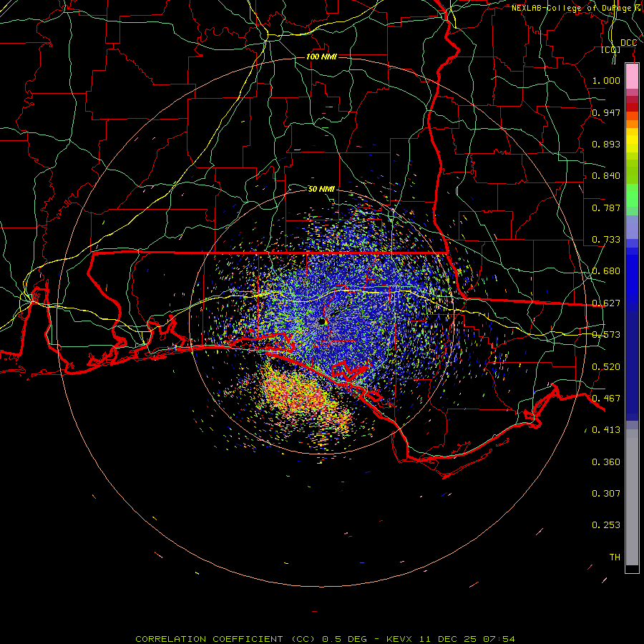Click the 0.947 legend value
The height and width of the screenshot is (644, 644).
click(606, 112)
